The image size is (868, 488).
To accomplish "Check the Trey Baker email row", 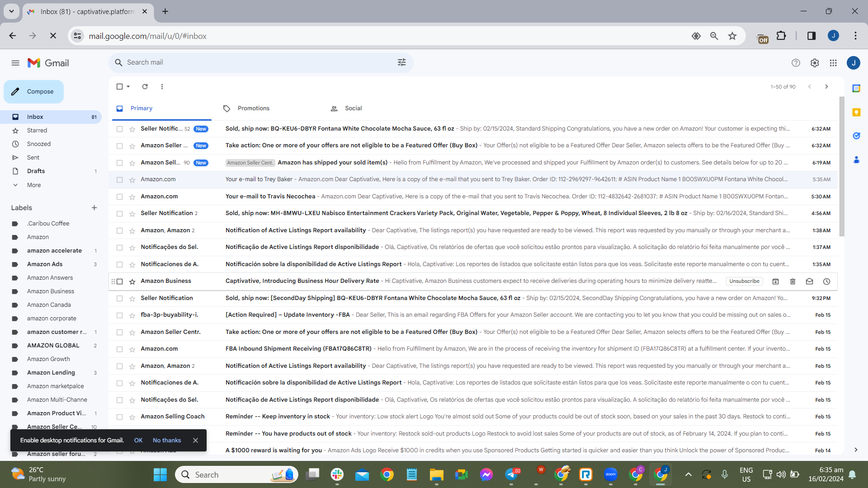I will (119, 179).
